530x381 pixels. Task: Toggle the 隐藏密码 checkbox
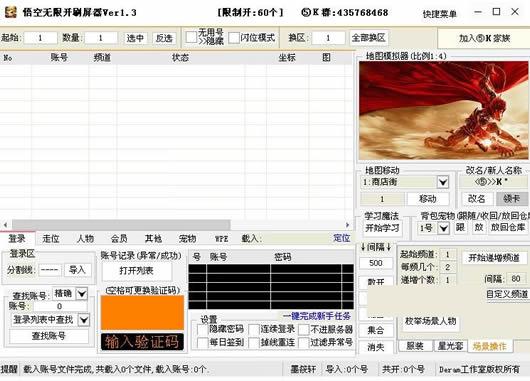click(x=202, y=329)
